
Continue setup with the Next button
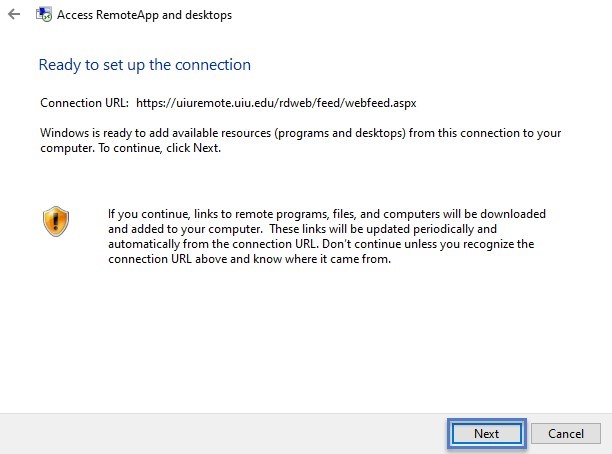click(x=486, y=433)
